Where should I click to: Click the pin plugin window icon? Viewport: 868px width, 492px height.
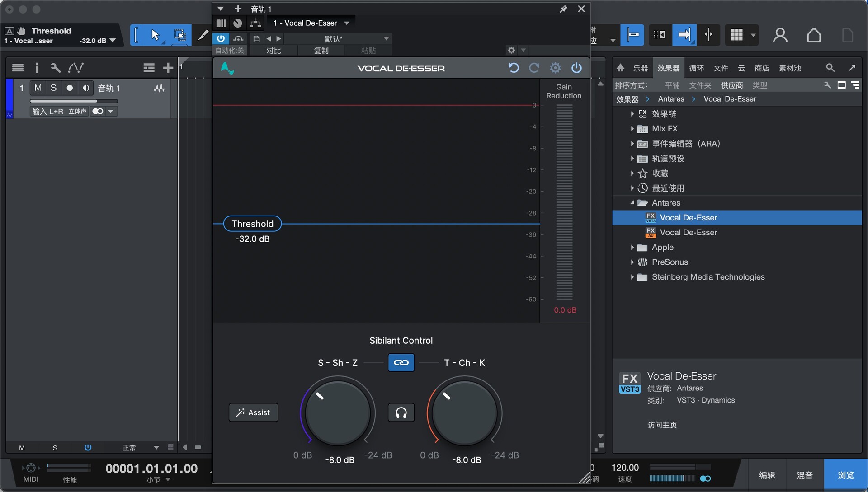[x=563, y=9]
